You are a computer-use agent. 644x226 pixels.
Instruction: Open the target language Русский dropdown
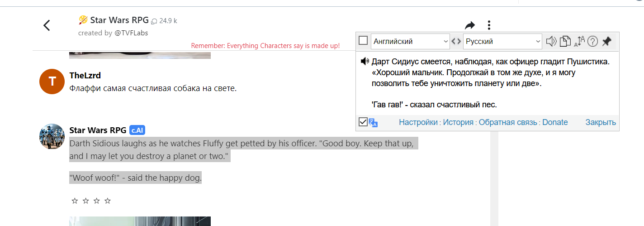tap(502, 41)
